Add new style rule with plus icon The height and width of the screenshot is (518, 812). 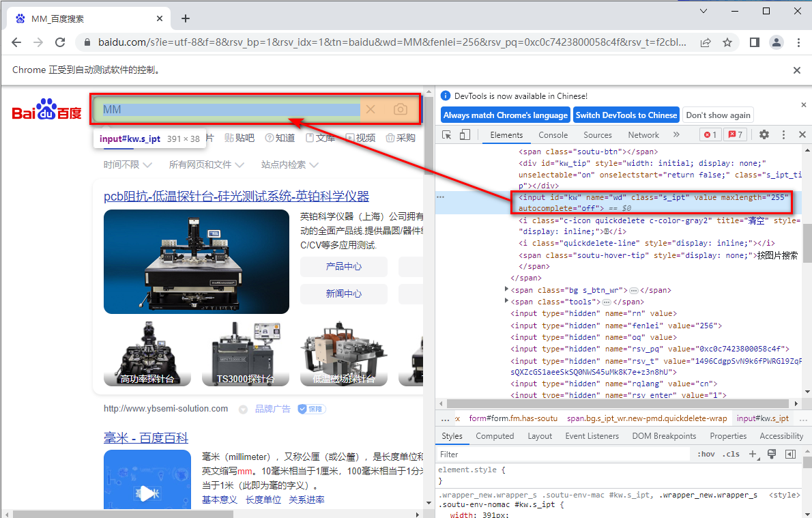pos(753,455)
